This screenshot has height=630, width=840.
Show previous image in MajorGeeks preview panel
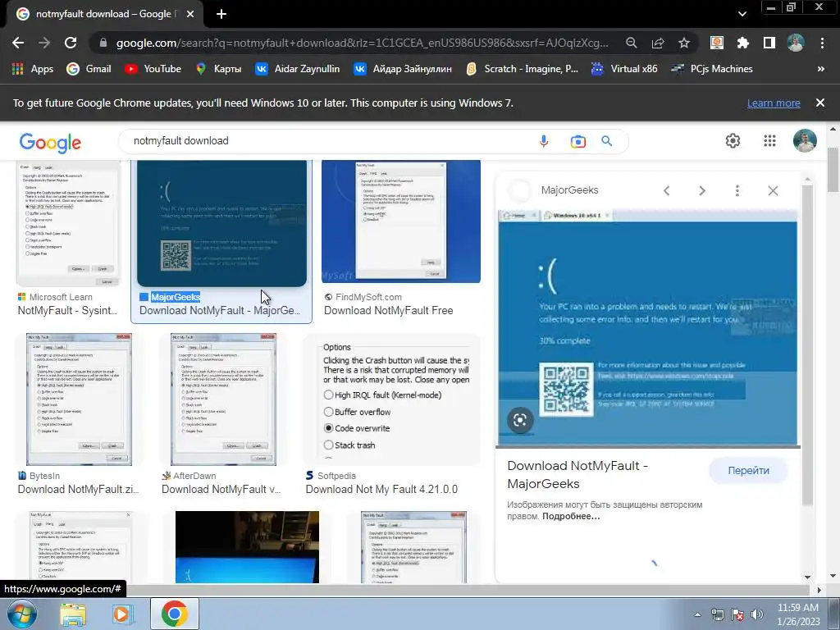click(666, 190)
